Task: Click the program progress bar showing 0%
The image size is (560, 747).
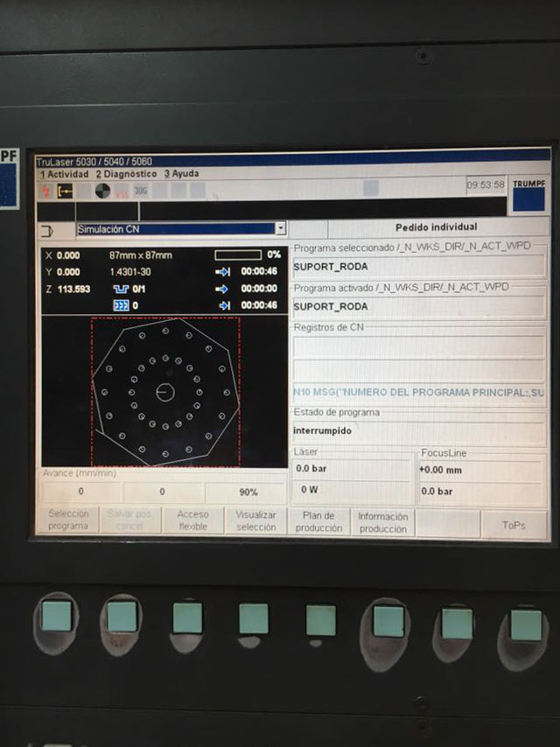Action: tap(238, 255)
